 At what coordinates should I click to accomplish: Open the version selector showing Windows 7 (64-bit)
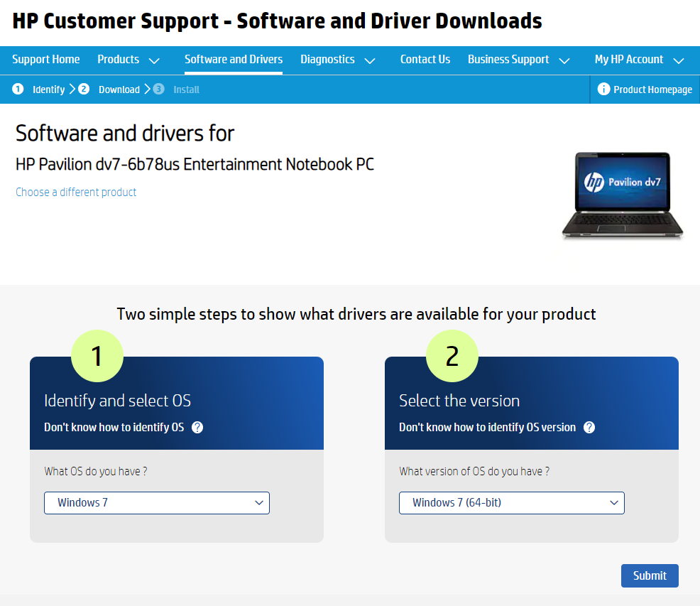511,502
